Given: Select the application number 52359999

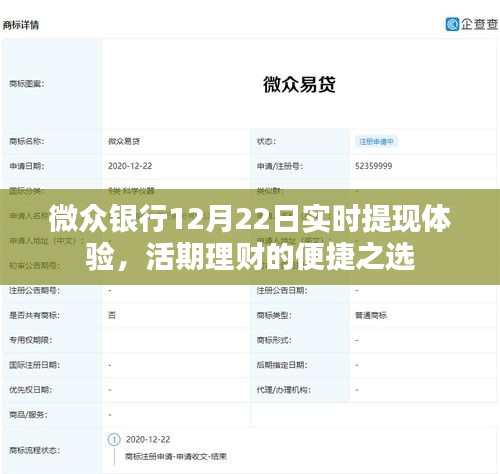Looking at the screenshot, I should (x=373, y=166).
